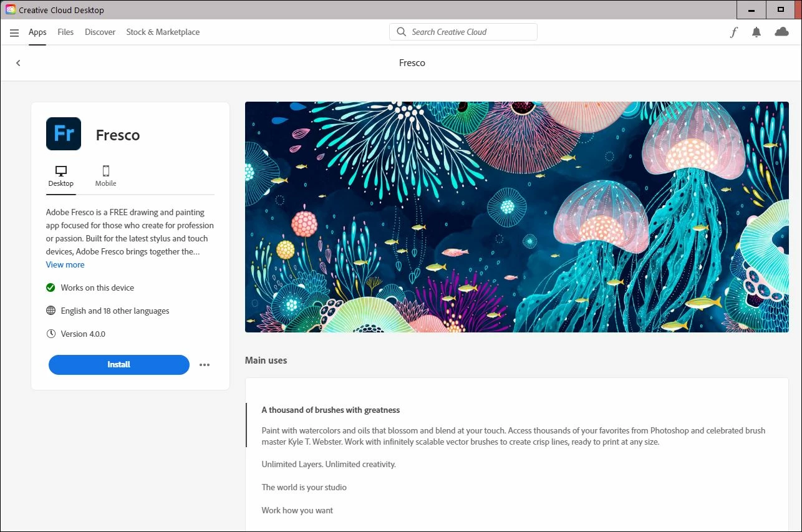
Task: Click the jellyfish artwork banner
Action: (x=516, y=217)
